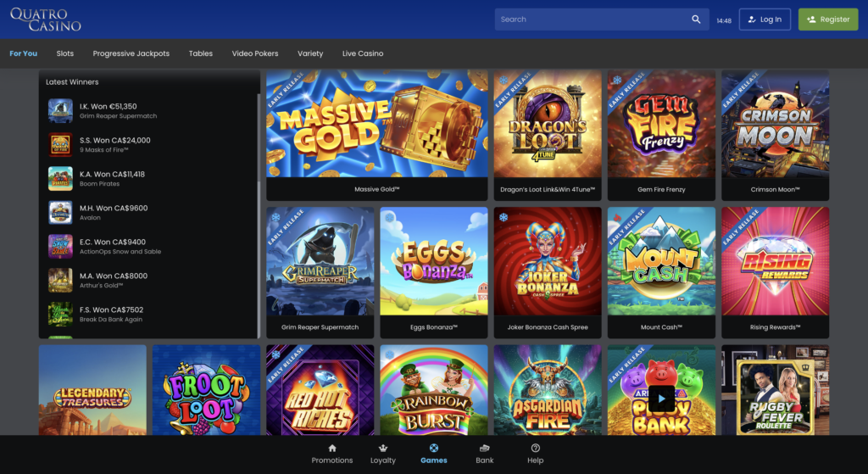The width and height of the screenshot is (868, 474).
Task: Click 'M.A. Won CA$8000' winner text
Action: 114,276
